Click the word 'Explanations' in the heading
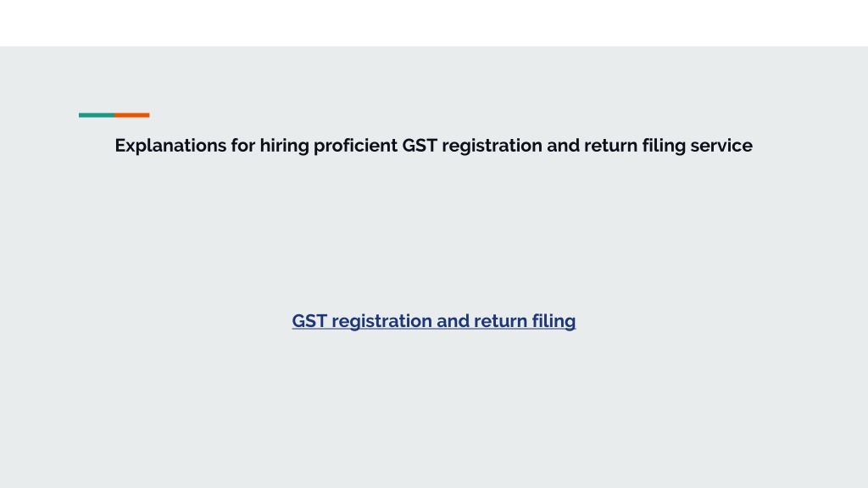The height and width of the screenshot is (488, 868). (170, 146)
